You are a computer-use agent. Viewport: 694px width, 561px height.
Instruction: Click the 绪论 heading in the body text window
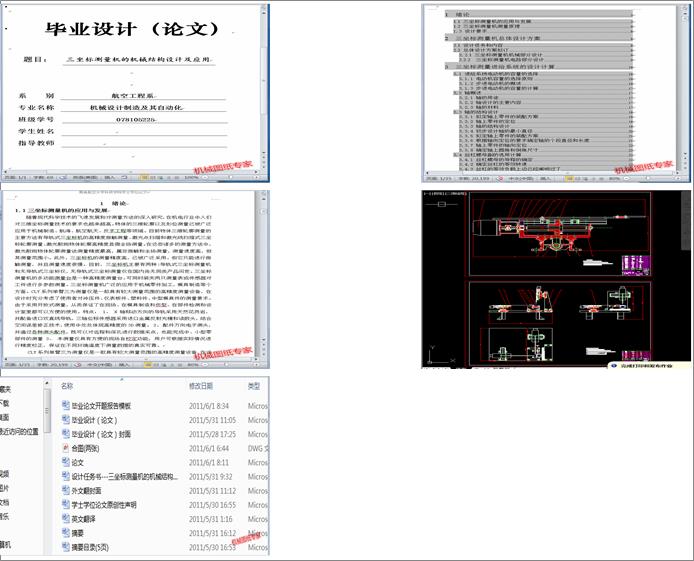click(x=114, y=204)
